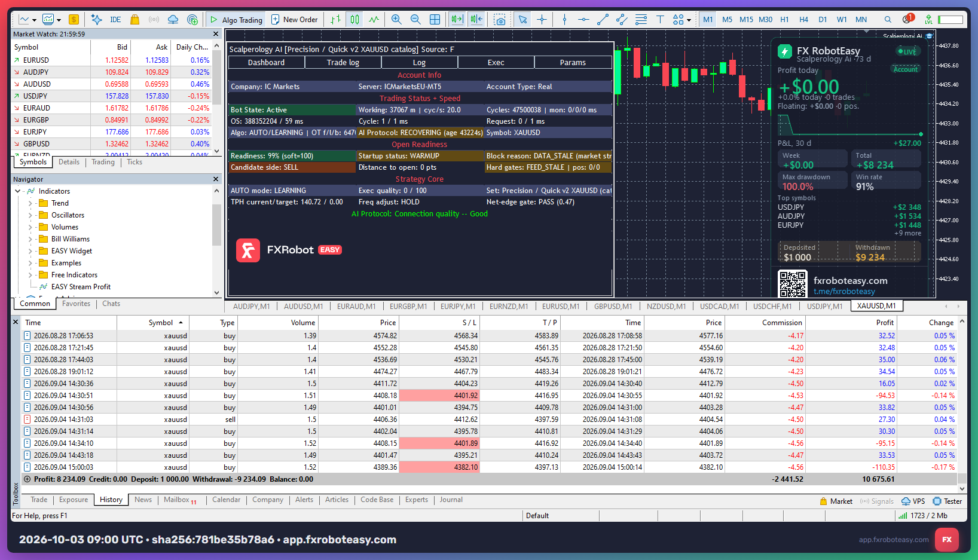Image resolution: width=978 pixels, height=560 pixels.
Task: Select the standard arrow cursor mode
Action: 522,20
